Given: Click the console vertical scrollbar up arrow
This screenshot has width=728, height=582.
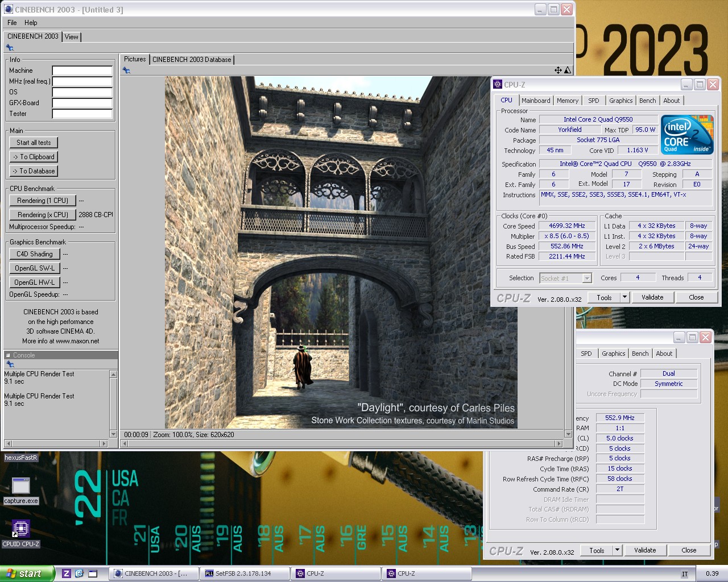Looking at the screenshot, I should tap(113, 374).
